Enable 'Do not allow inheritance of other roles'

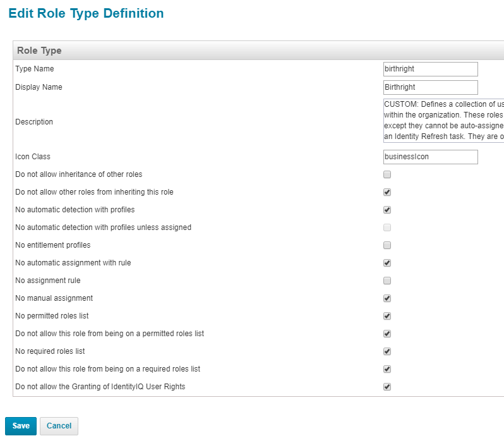click(387, 174)
